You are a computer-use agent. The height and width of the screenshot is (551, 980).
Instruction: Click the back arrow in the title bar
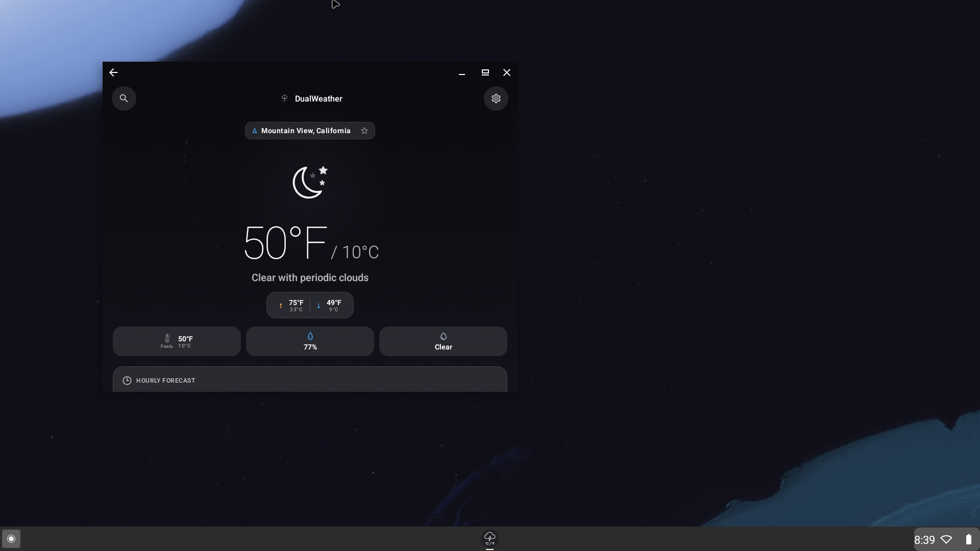pyautogui.click(x=113, y=72)
